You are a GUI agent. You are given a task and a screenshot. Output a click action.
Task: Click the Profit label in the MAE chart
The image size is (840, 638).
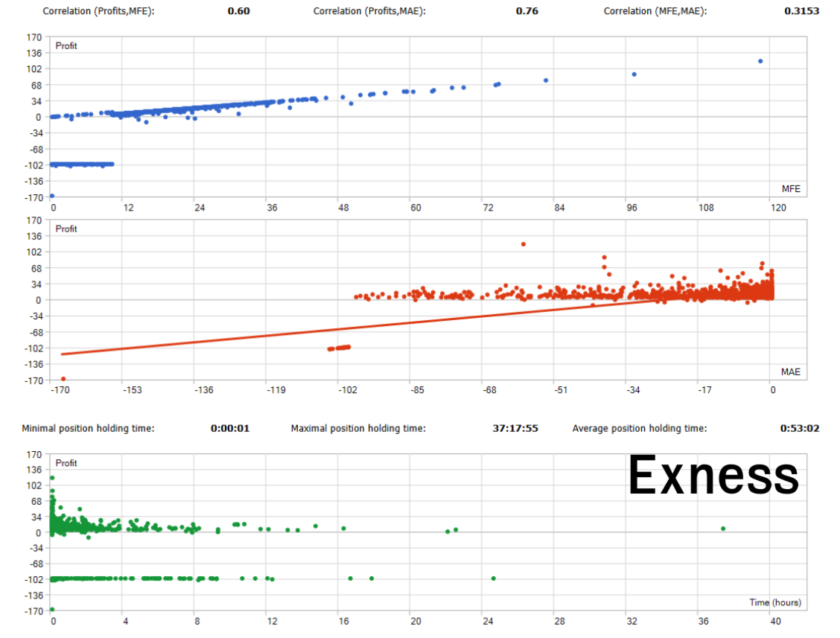tap(66, 229)
